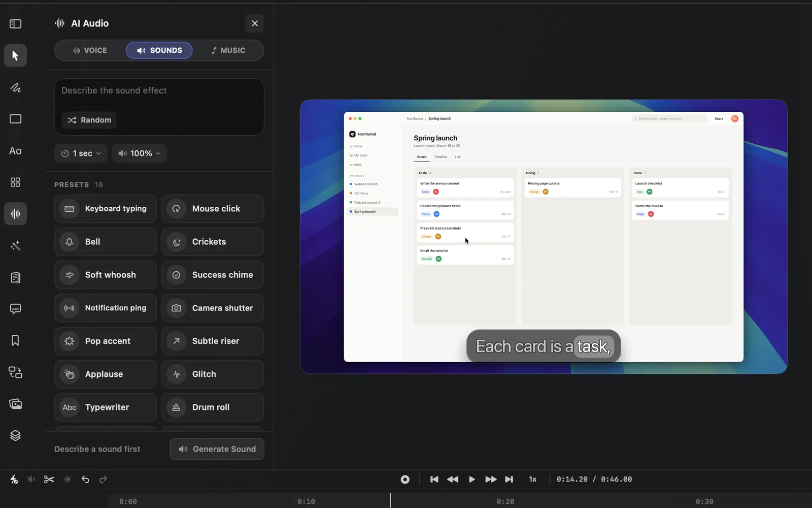Choose the Glitch preset

click(213, 374)
